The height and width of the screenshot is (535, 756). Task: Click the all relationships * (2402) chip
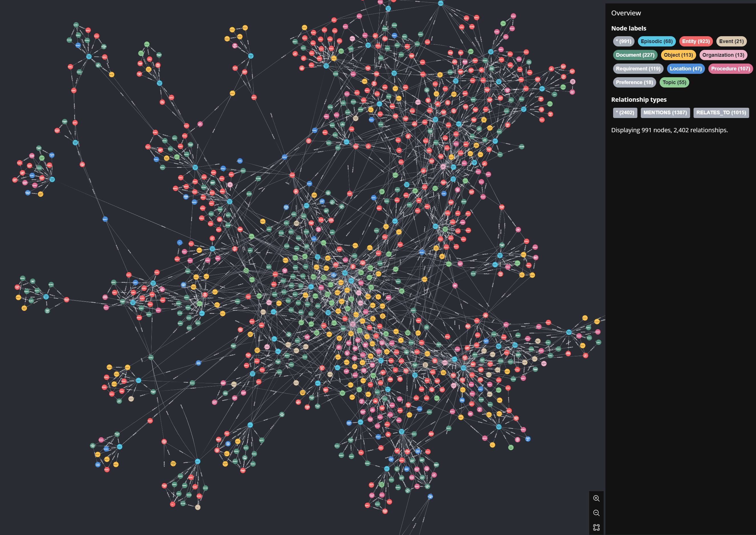pyautogui.click(x=625, y=113)
